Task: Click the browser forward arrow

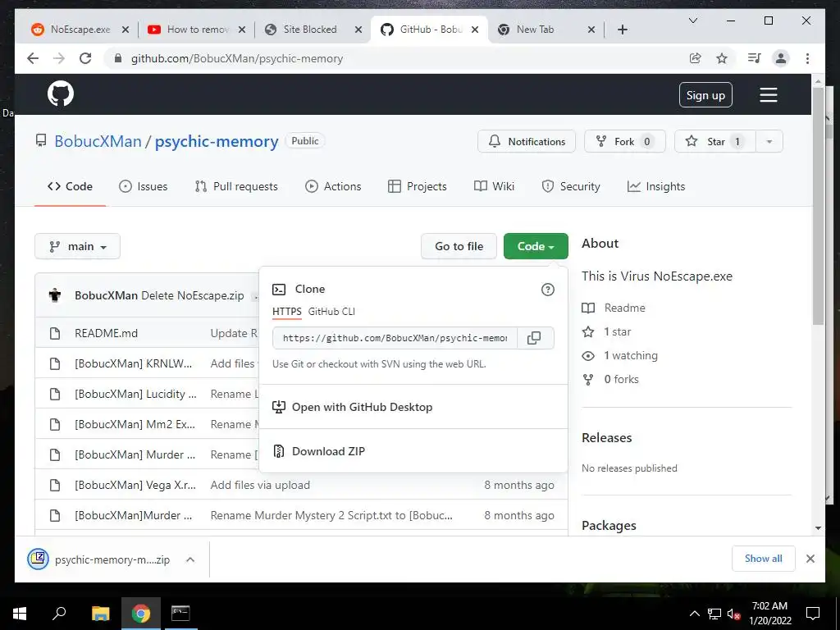Action: tap(59, 58)
